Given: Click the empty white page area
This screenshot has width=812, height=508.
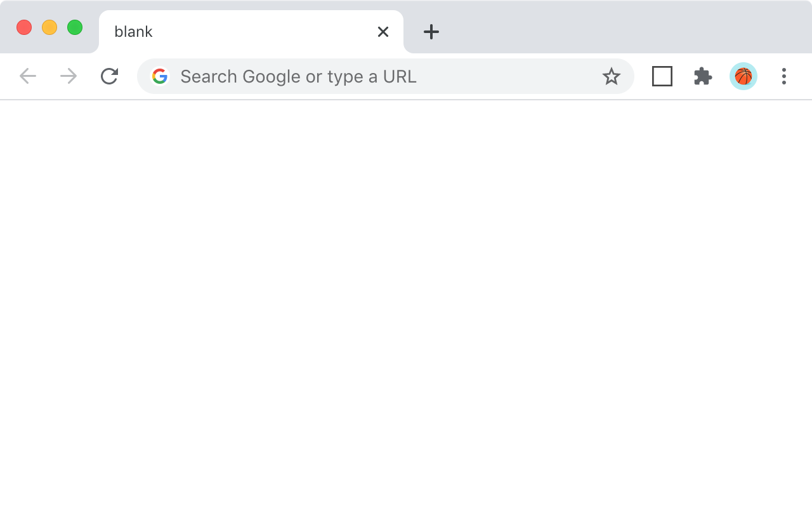Looking at the screenshot, I should click(x=406, y=298).
